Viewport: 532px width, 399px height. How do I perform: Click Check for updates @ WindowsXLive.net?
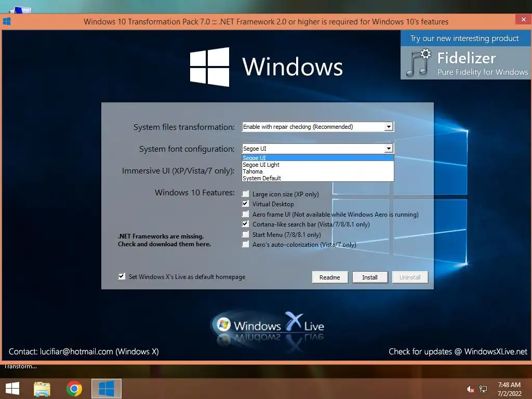pos(458,352)
